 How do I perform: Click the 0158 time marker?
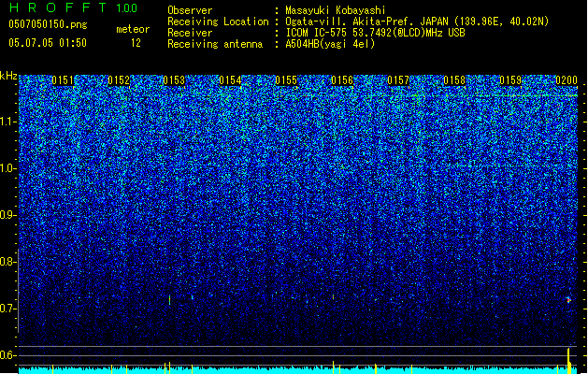[x=454, y=80]
